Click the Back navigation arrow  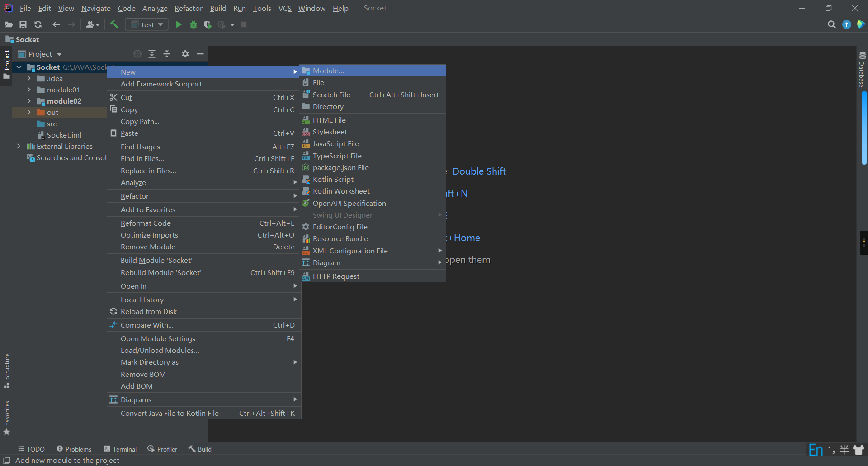pos(56,24)
